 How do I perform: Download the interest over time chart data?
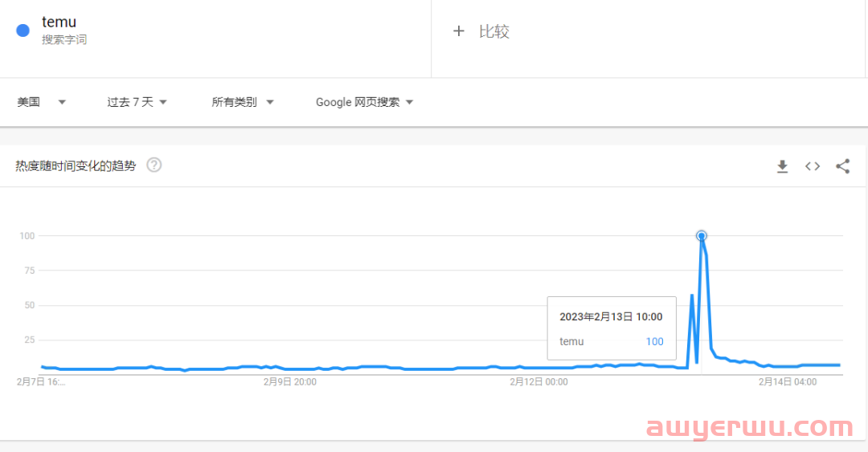782,166
